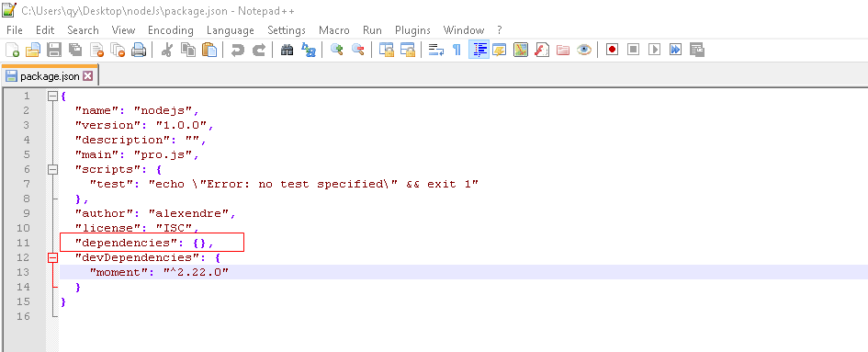Image resolution: width=868 pixels, height=352 pixels.
Task: Toggle the highlighted indent guide button
Action: 479,50
